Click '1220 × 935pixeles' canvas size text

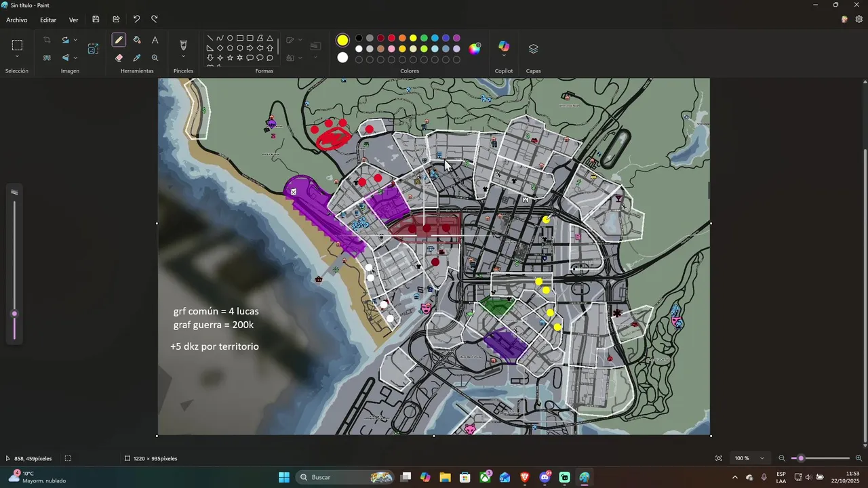(155, 459)
